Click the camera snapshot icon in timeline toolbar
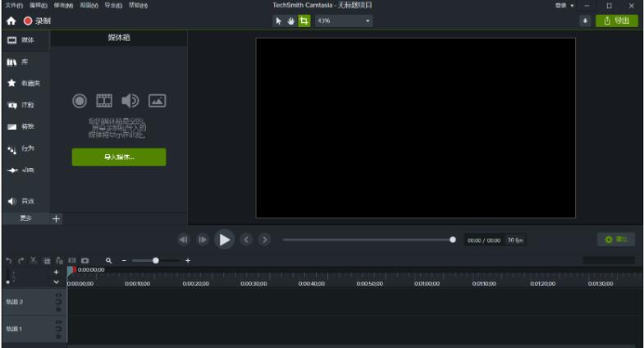Screen dimensions: 644x348 pos(85,260)
